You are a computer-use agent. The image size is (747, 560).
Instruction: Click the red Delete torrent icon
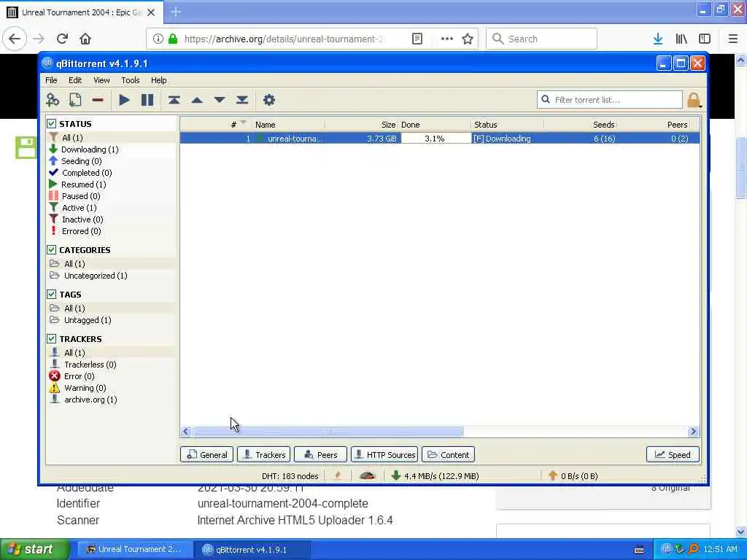pos(98,100)
